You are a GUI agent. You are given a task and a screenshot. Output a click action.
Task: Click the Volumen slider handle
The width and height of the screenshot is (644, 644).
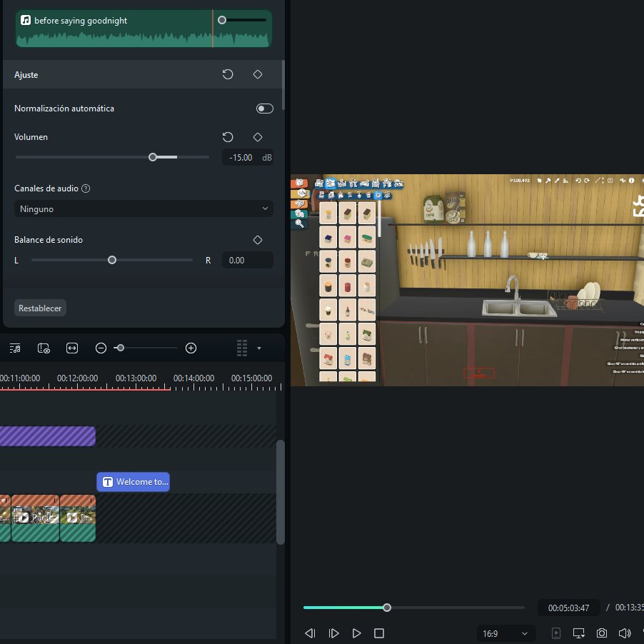[x=152, y=157]
